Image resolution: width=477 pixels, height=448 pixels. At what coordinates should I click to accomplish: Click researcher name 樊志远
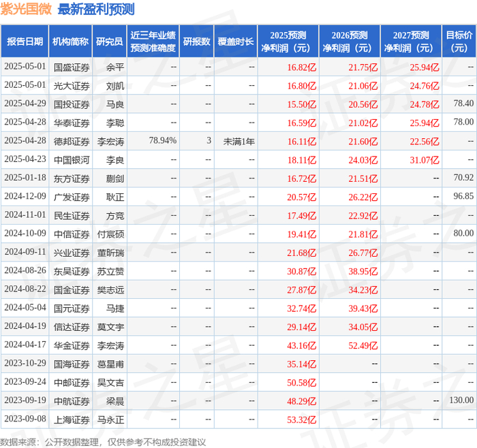(x=110, y=289)
